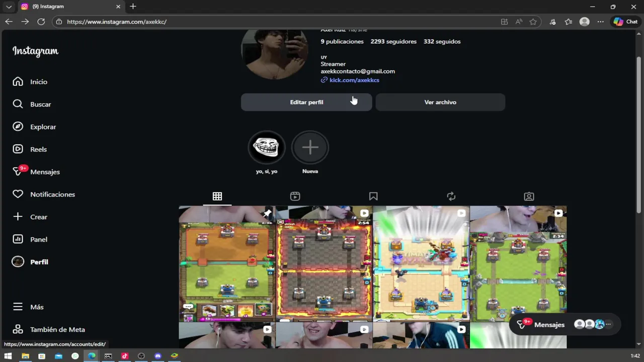The height and width of the screenshot is (362, 644).
Task: Open TikTok from the taskbar
Action: (x=125, y=356)
